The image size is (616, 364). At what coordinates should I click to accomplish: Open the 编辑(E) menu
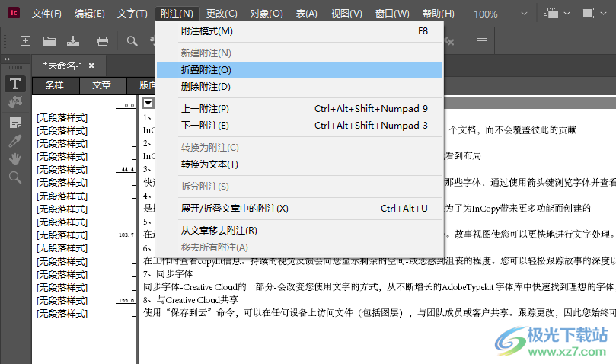click(90, 14)
